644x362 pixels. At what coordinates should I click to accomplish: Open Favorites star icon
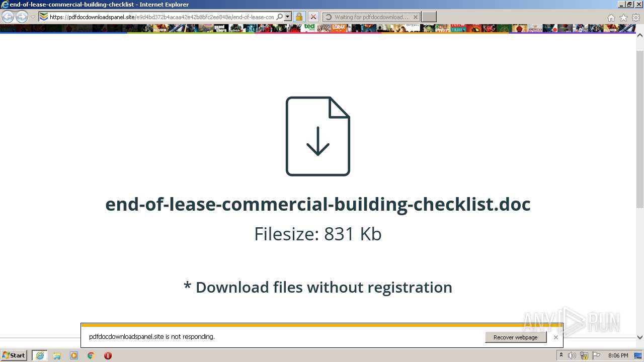pos(624,18)
